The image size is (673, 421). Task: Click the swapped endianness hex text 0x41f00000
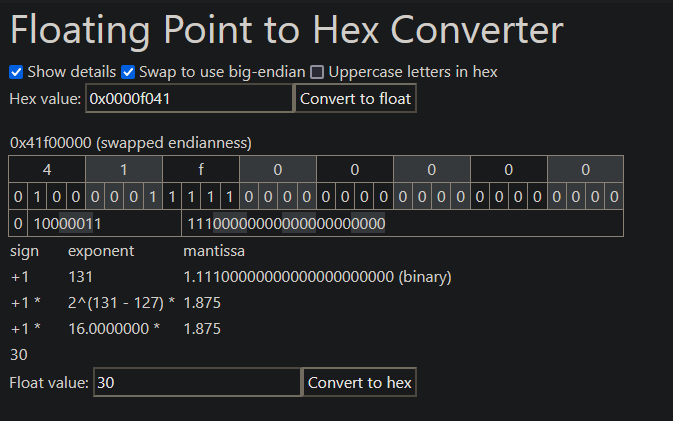(x=131, y=142)
